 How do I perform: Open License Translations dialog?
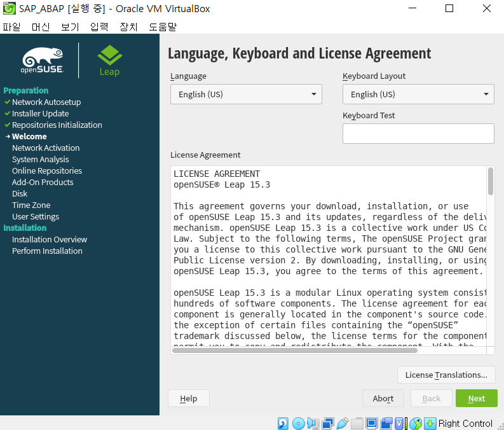(x=446, y=375)
